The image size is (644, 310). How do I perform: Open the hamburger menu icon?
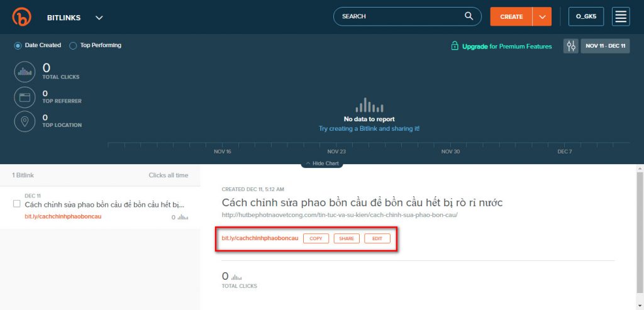tap(621, 17)
